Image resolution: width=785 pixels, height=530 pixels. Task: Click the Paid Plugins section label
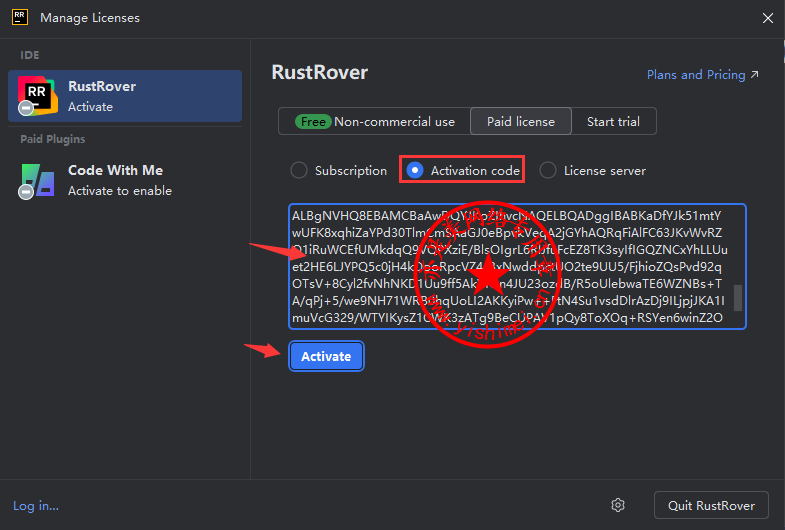point(53,139)
